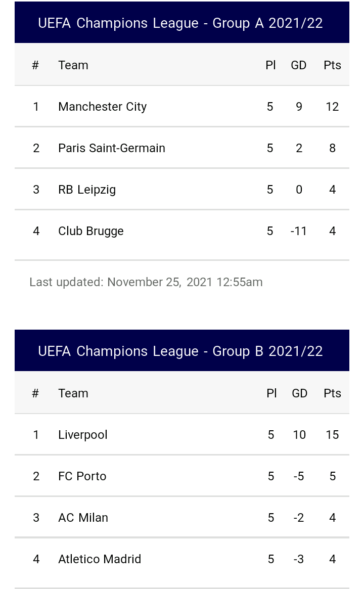Click the Pl column header in Group B

tap(271, 393)
